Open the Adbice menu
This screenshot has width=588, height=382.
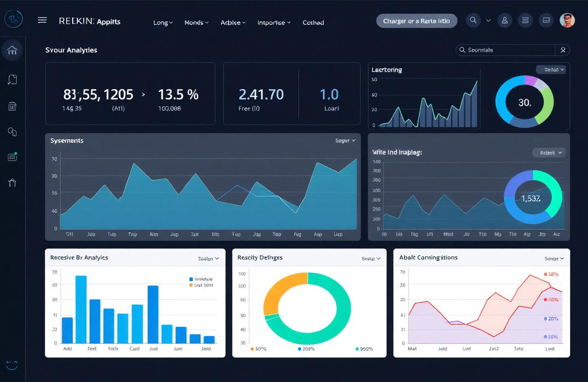(x=233, y=22)
